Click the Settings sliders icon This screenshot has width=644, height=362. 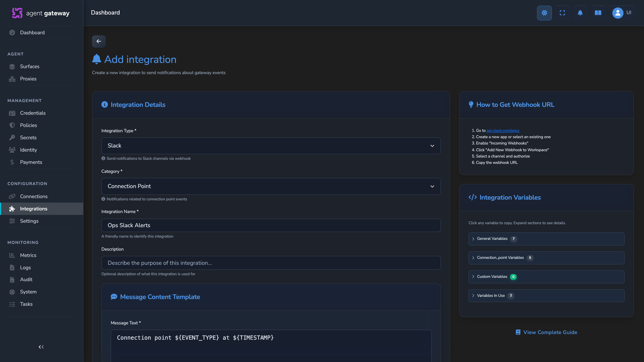pos(12,221)
